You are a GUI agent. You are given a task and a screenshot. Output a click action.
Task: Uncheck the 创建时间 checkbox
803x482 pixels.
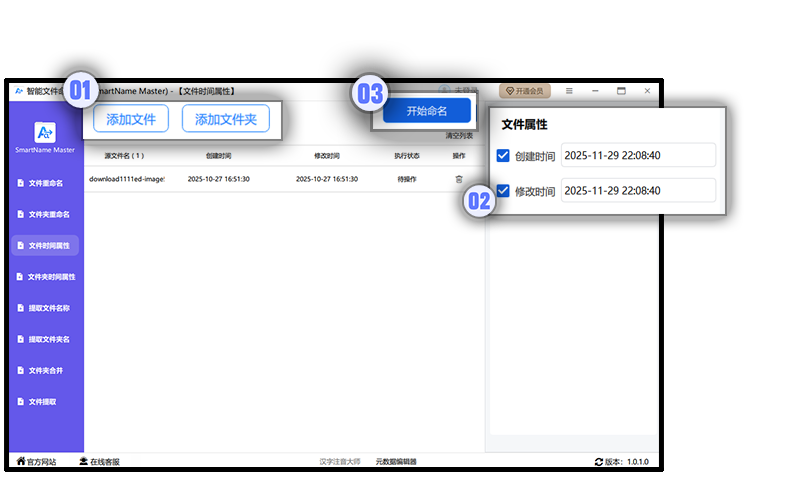[x=503, y=155]
